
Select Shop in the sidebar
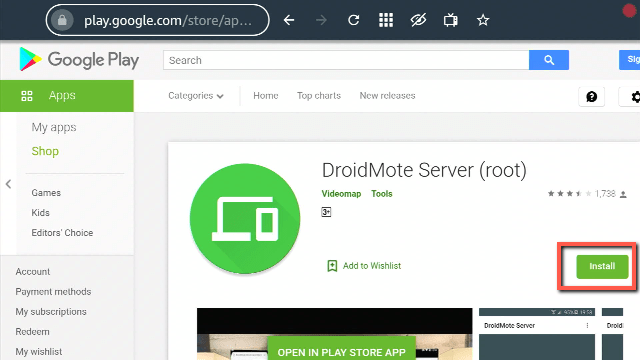pos(45,151)
